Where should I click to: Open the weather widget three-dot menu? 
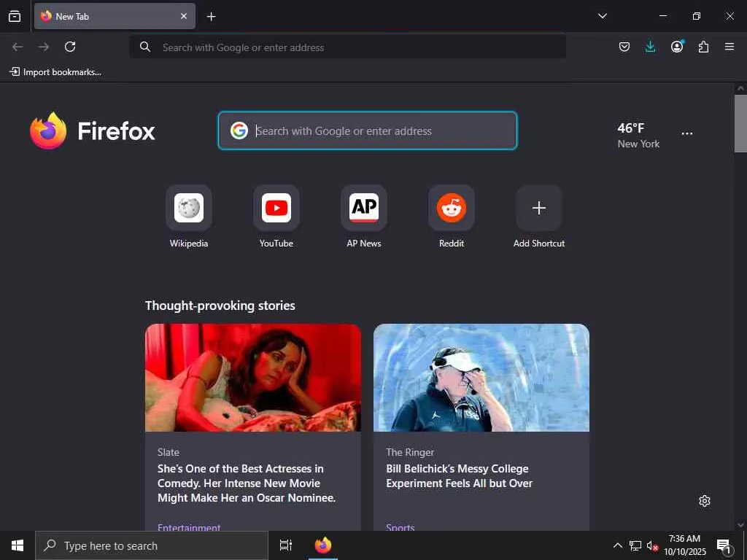click(687, 134)
